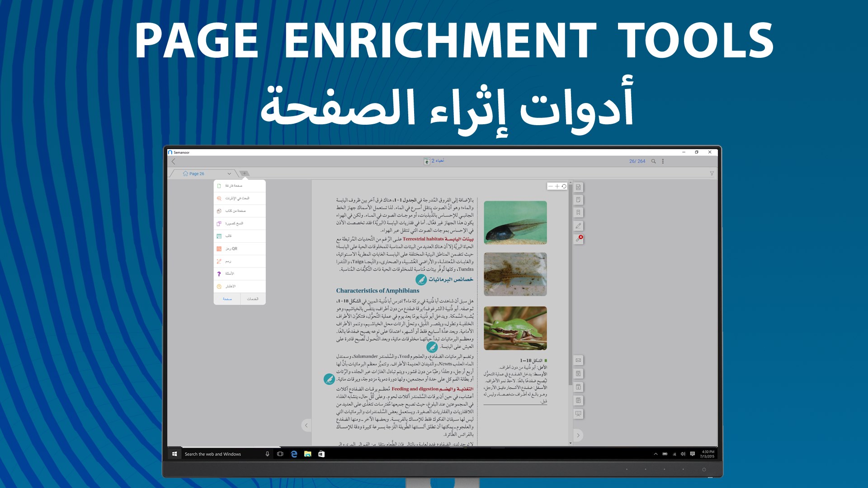
Task: Open the attachments icon with red badge
Action: click(578, 239)
